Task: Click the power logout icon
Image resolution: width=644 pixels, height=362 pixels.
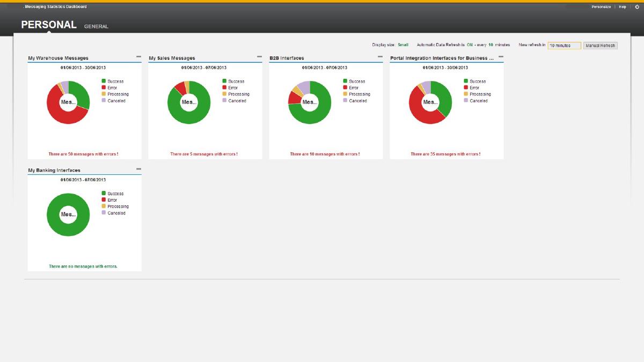Action: click(637, 7)
